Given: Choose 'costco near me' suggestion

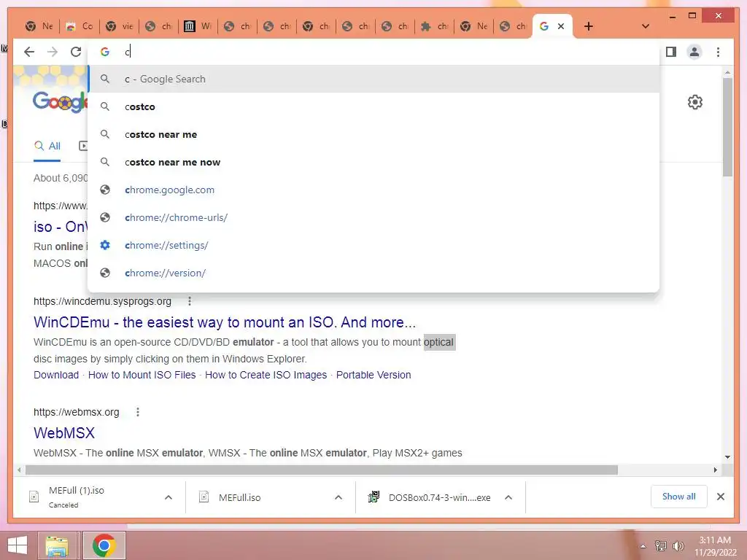Looking at the screenshot, I should pos(374,134).
